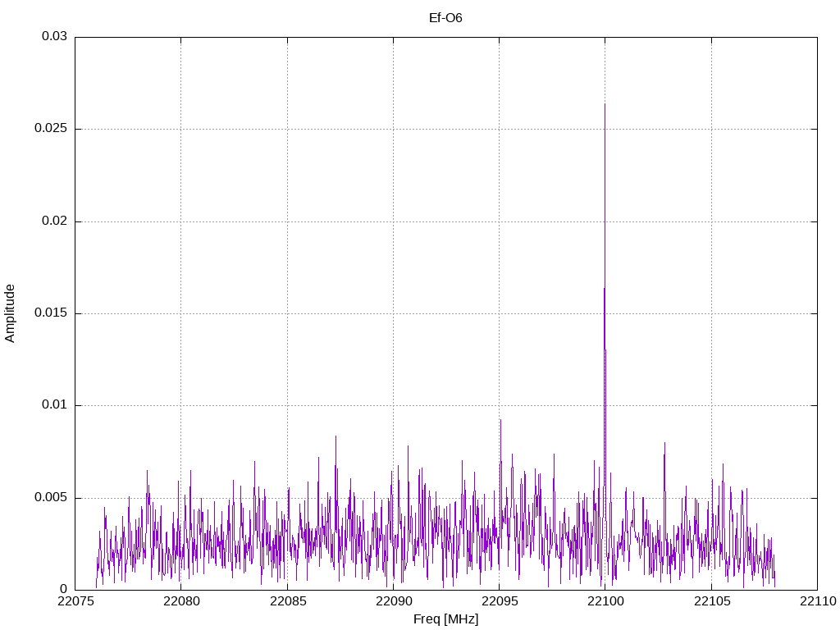840x630 pixels.
Task: Click the 0.005 y-axis tick label
Action: [x=51, y=497]
